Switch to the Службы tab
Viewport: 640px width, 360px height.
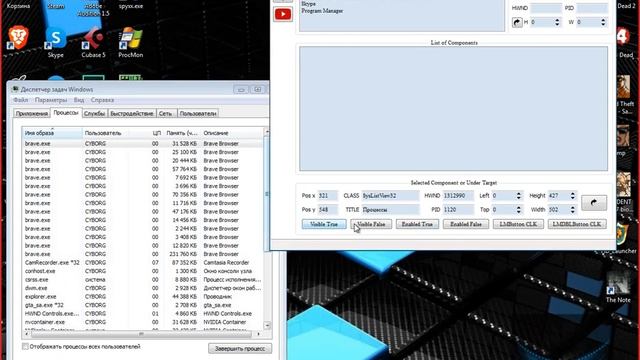(94, 113)
